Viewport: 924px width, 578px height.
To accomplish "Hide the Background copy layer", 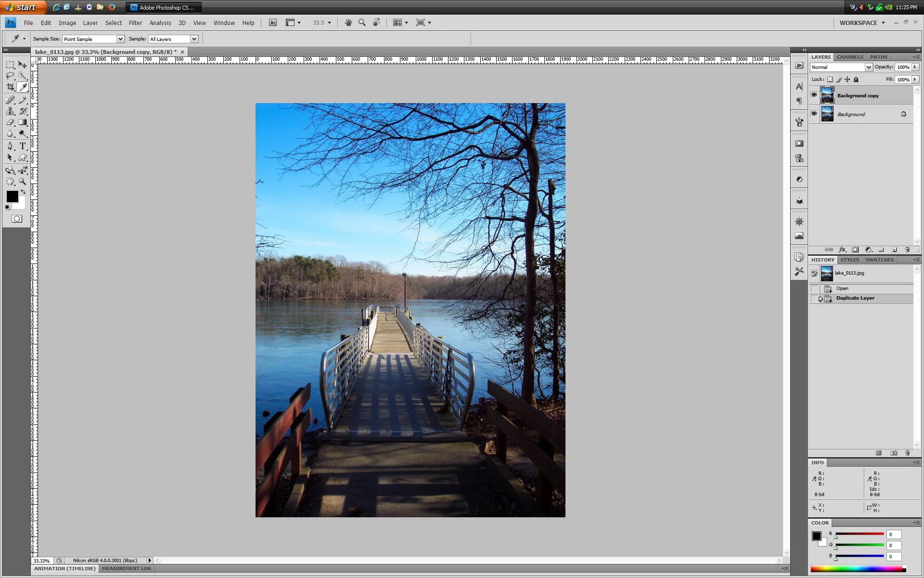I will tap(814, 95).
